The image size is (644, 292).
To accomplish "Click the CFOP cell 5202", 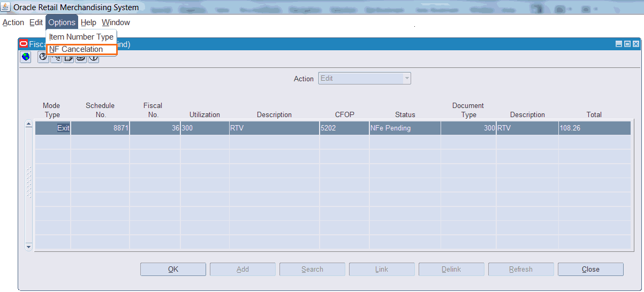I will [344, 128].
